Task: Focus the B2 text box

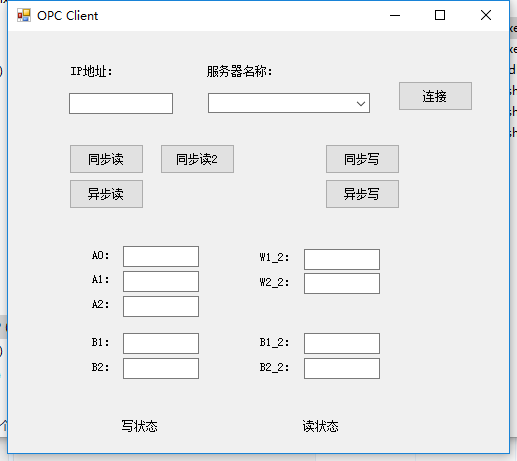Action: (161, 368)
